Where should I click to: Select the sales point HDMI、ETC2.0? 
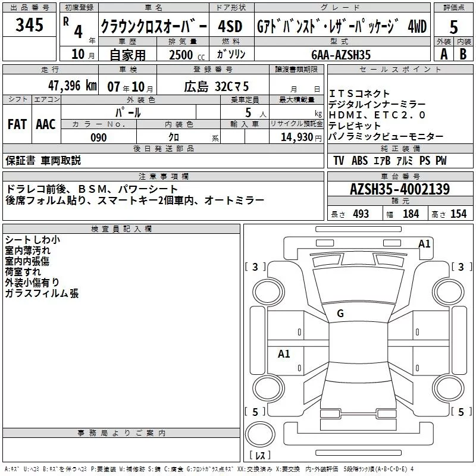377,115
